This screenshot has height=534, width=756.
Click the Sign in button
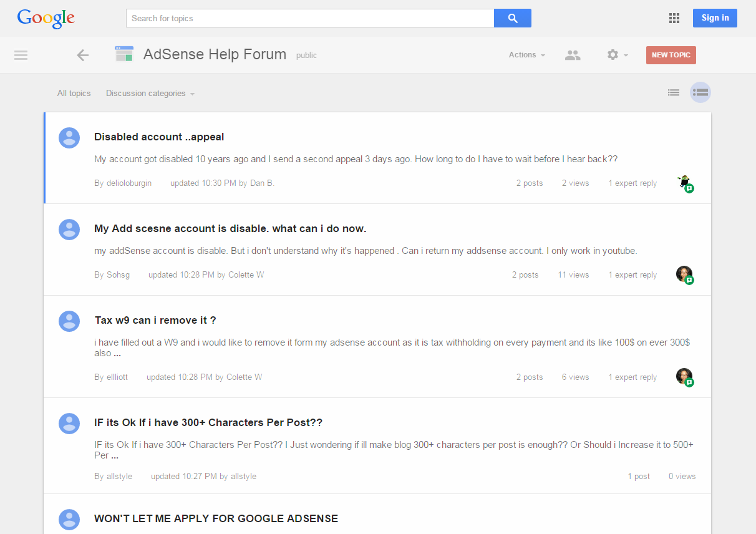[715, 18]
